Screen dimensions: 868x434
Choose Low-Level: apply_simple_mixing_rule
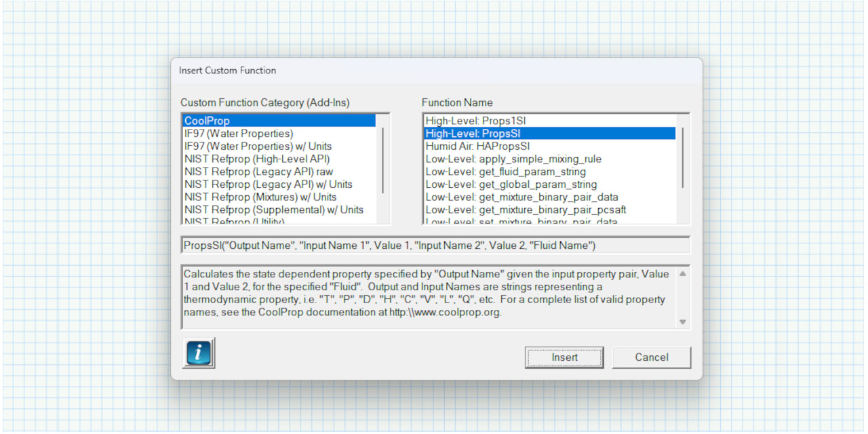point(550,159)
